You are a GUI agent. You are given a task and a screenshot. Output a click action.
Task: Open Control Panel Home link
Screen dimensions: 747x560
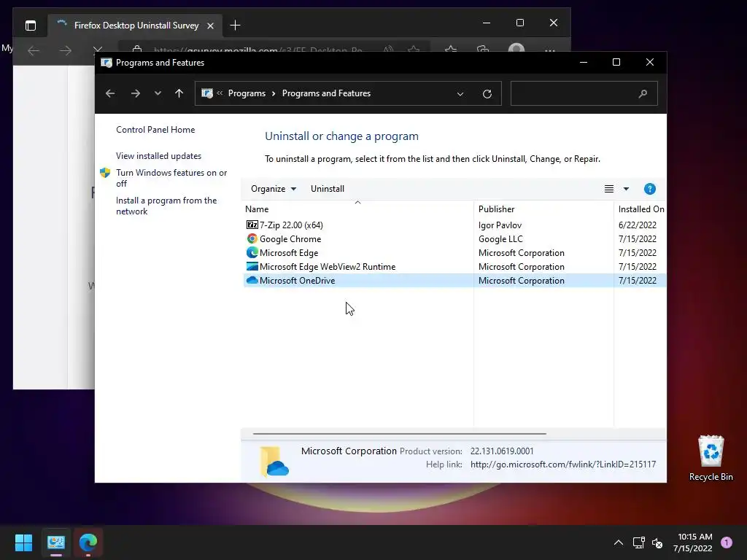(155, 130)
